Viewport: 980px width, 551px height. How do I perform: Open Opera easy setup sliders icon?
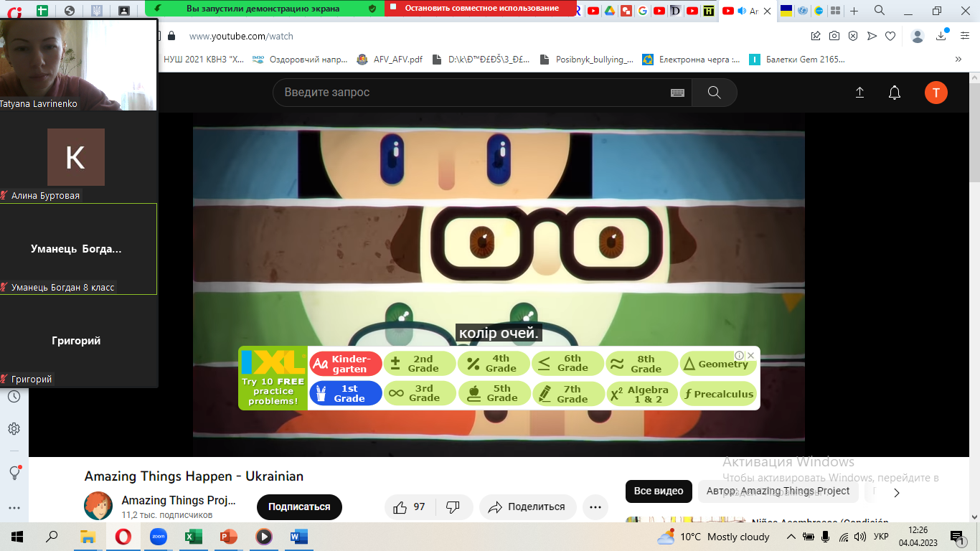coord(966,36)
